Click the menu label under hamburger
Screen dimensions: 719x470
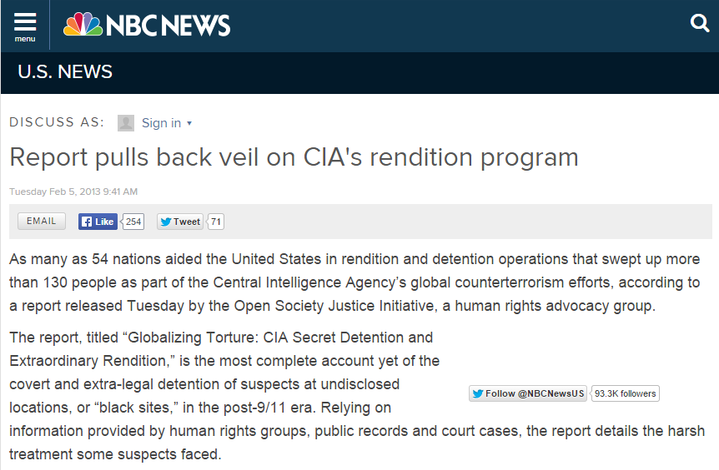click(x=25, y=39)
